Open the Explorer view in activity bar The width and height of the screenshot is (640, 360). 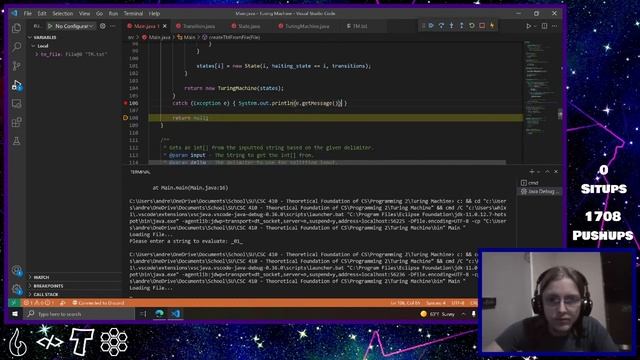click(x=16, y=28)
